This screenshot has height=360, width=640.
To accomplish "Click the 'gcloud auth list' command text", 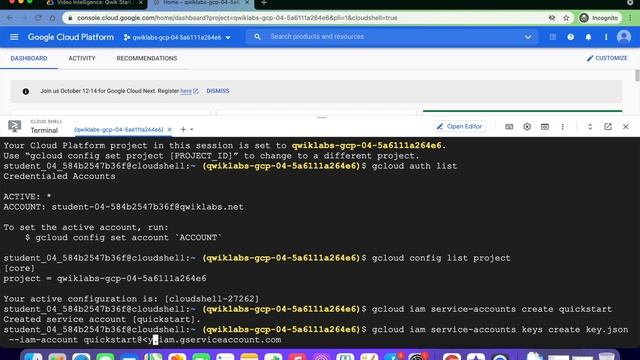I will click(414, 166).
